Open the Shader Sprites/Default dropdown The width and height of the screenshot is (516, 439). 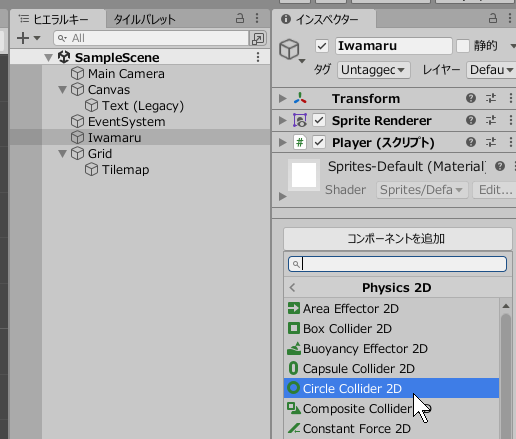[422, 190]
